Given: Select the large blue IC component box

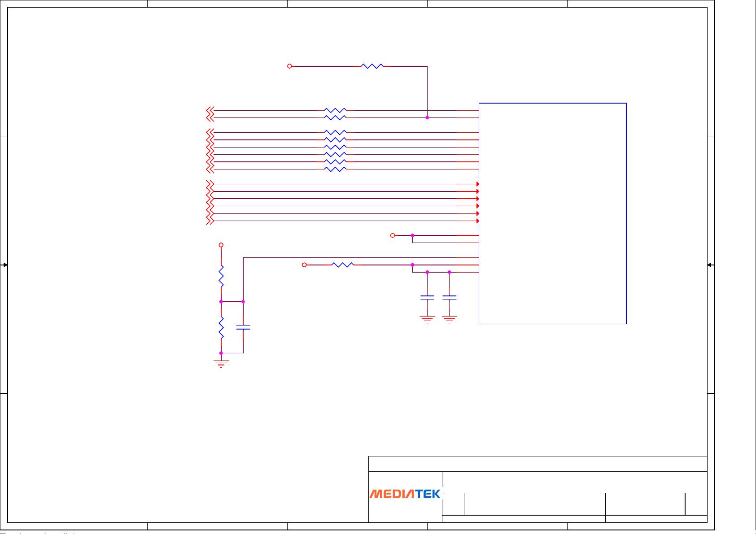Looking at the screenshot, I should coord(552,213).
